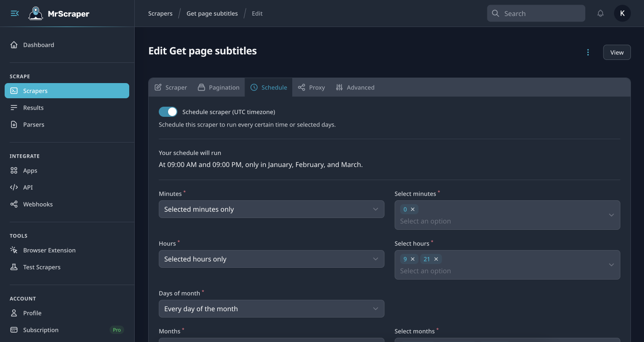This screenshot has width=644, height=342.
Task: Collapse the sidebar using the menu icon
Action: [14, 13]
